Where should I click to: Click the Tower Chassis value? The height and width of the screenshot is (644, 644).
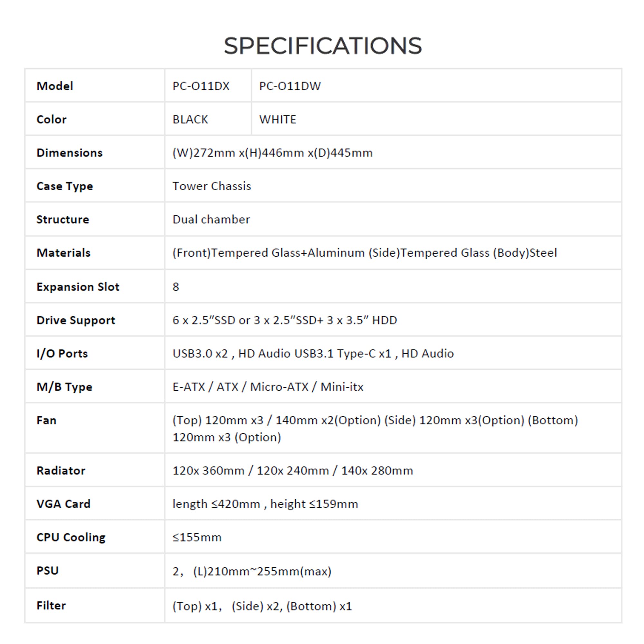pos(212,186)
